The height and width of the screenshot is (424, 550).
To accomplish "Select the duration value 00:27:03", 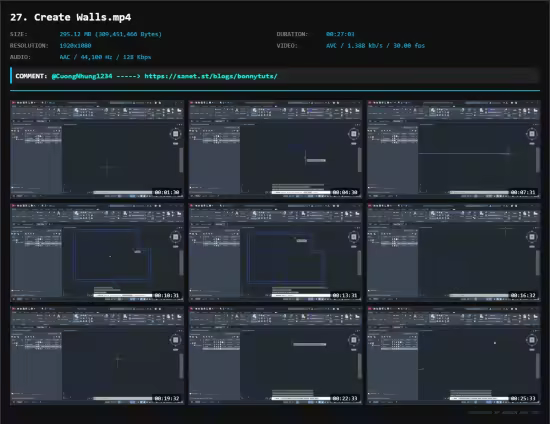I will point(340,34).
